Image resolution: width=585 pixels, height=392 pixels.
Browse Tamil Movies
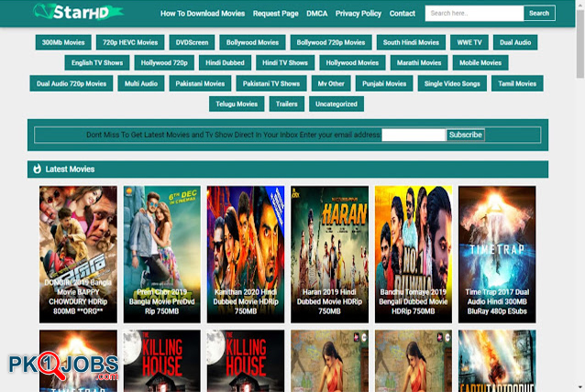pos(517,83)
